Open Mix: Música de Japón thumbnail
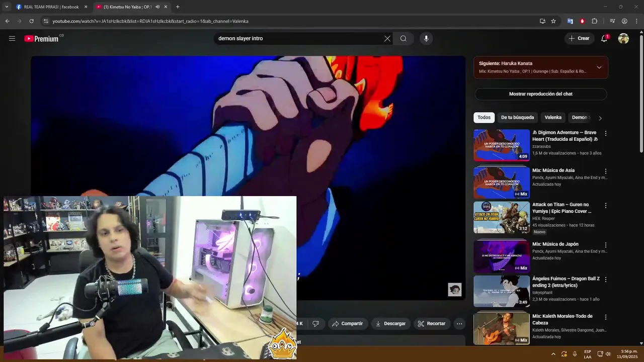Viewport: 644px width, 362px height. tap(502, 257)
